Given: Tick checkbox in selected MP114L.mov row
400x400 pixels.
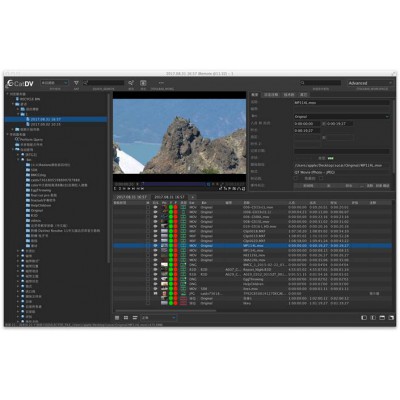Looking at the screenshot, I should pos(148,245).
